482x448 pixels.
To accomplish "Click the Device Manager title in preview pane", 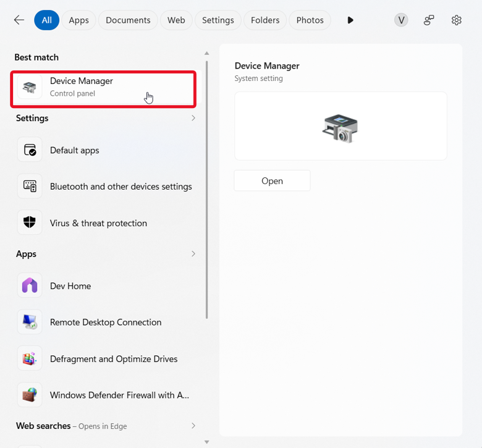I will point(267,66).
